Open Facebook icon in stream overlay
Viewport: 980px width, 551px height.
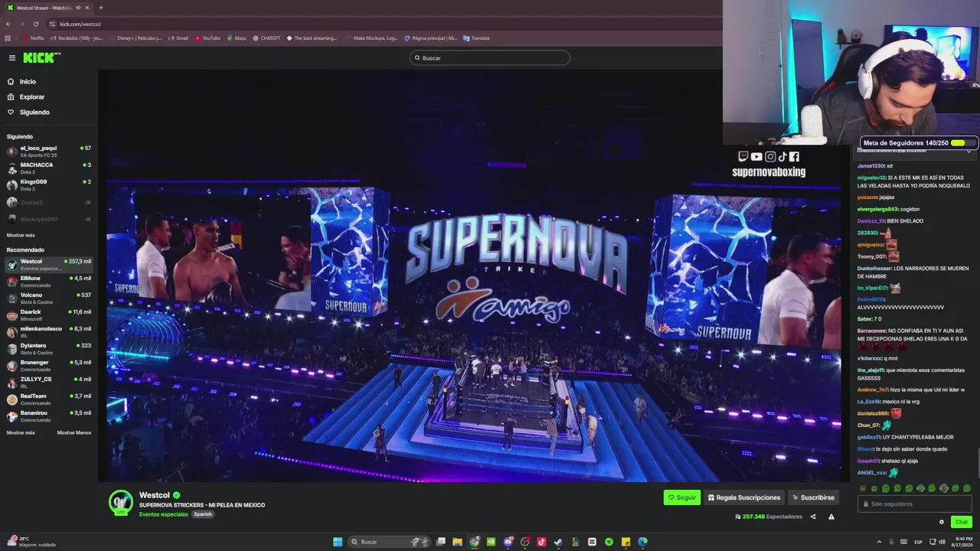795,156
